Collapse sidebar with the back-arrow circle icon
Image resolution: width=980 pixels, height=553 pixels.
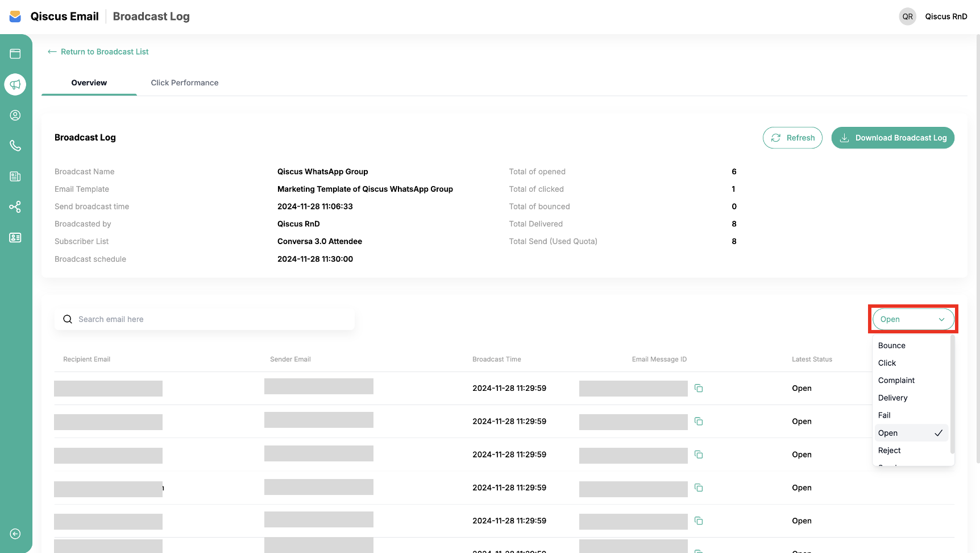tap(15, 534)
